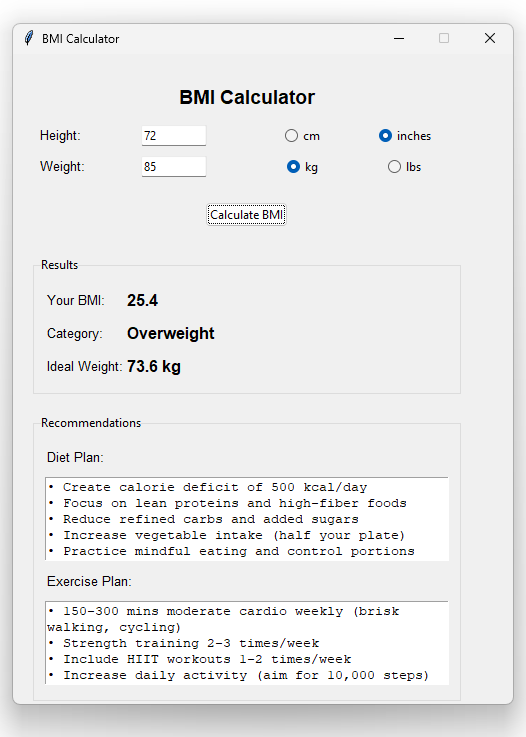This screenshot has height=737, width=526.
Task: Focus the Height input field
Action: [x=174, y=136]
